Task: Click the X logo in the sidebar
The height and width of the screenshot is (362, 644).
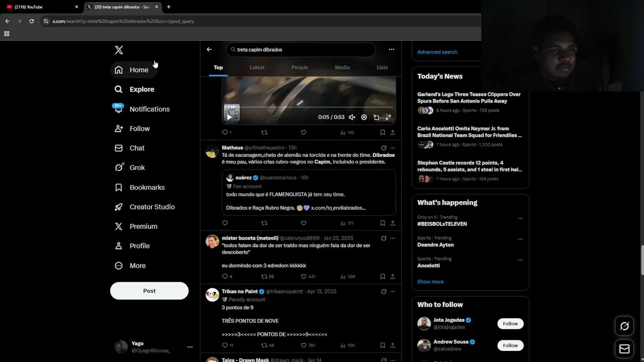Action: [x=119, y=50]
